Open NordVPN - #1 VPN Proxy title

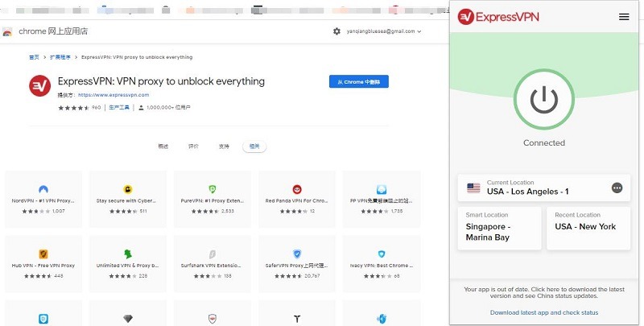(43, 201)
